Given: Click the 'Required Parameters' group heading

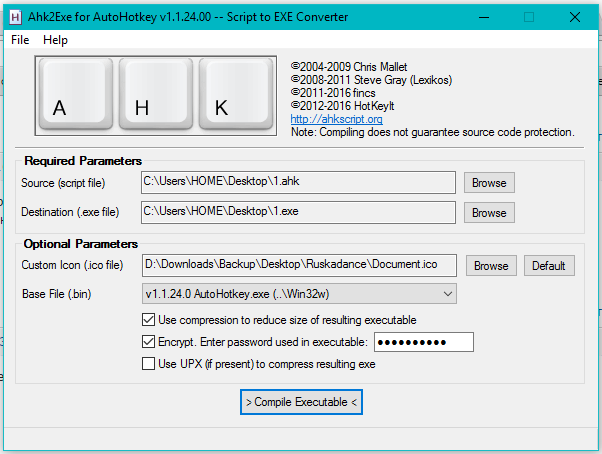Looking at the screenshot, I should click(x=83, y=161).
